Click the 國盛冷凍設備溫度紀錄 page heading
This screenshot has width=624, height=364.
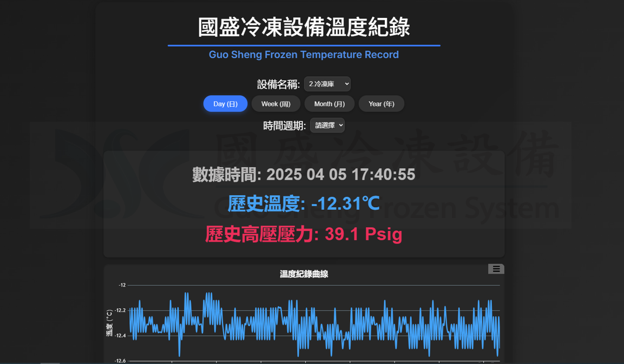[x=304, y=27]
